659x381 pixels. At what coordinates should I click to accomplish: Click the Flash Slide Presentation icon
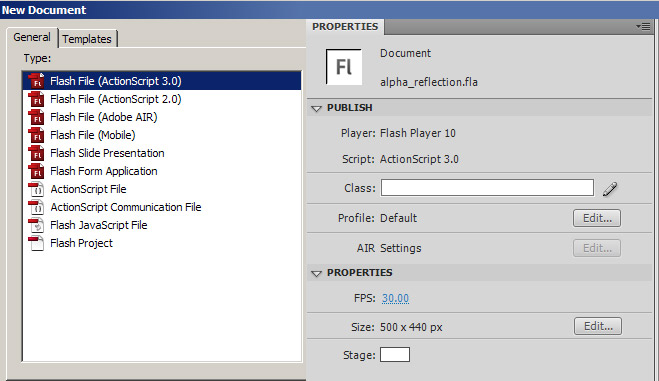pyautogui.click(x=36, y=153)
